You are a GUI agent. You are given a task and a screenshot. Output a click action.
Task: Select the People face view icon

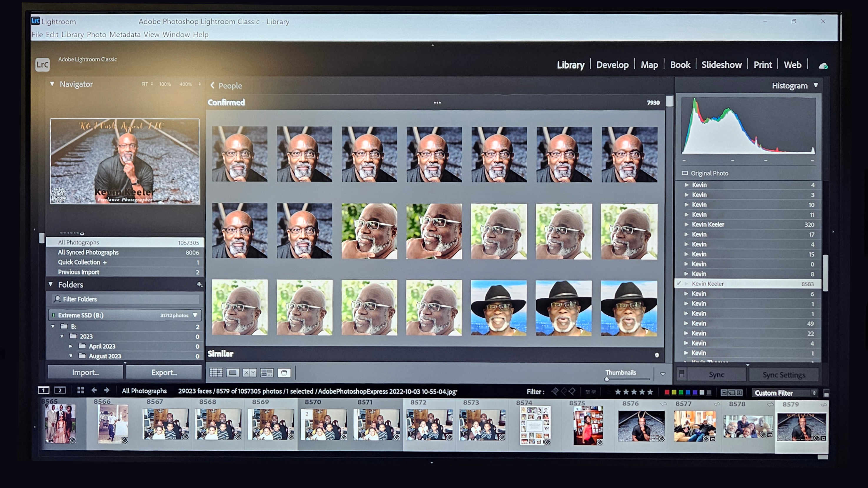pyautogui.click(x=284, y=372)
